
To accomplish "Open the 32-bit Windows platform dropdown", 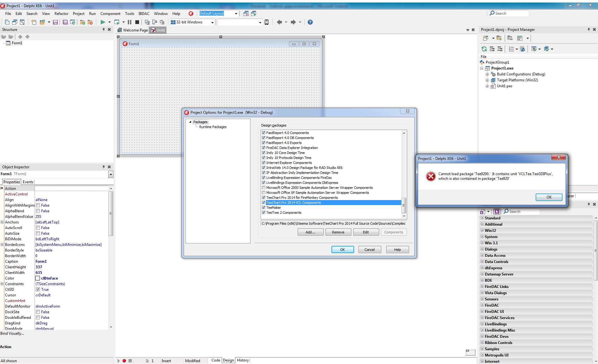I will tap(213, 22).
